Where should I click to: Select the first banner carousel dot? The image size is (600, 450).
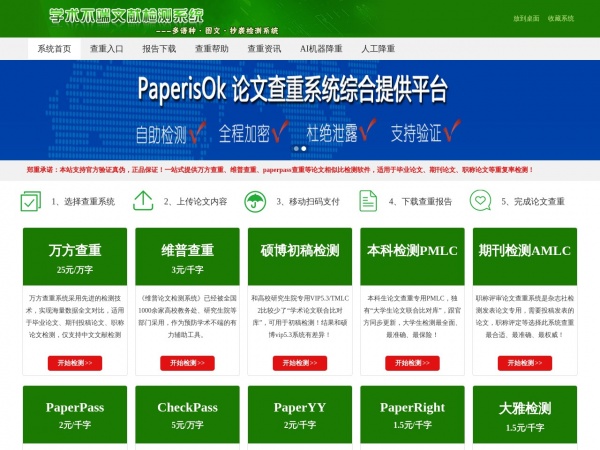[x=296, y=148]
